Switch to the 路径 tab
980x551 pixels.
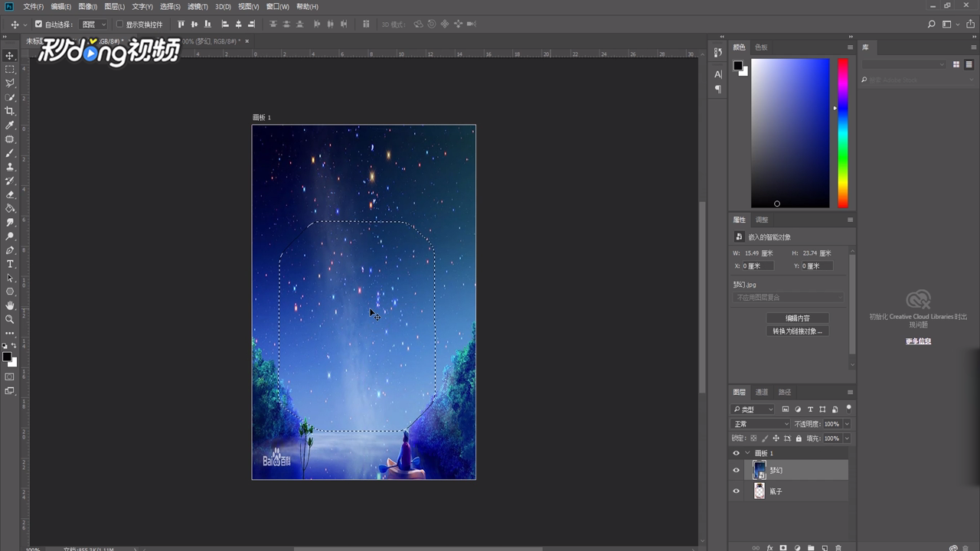click(x=785, y=393)
